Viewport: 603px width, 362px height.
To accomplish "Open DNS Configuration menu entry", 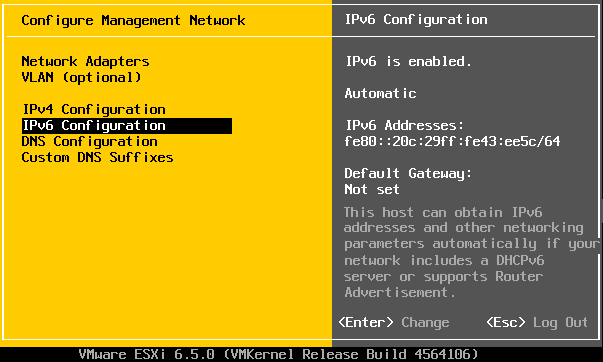I will [90, 141].
